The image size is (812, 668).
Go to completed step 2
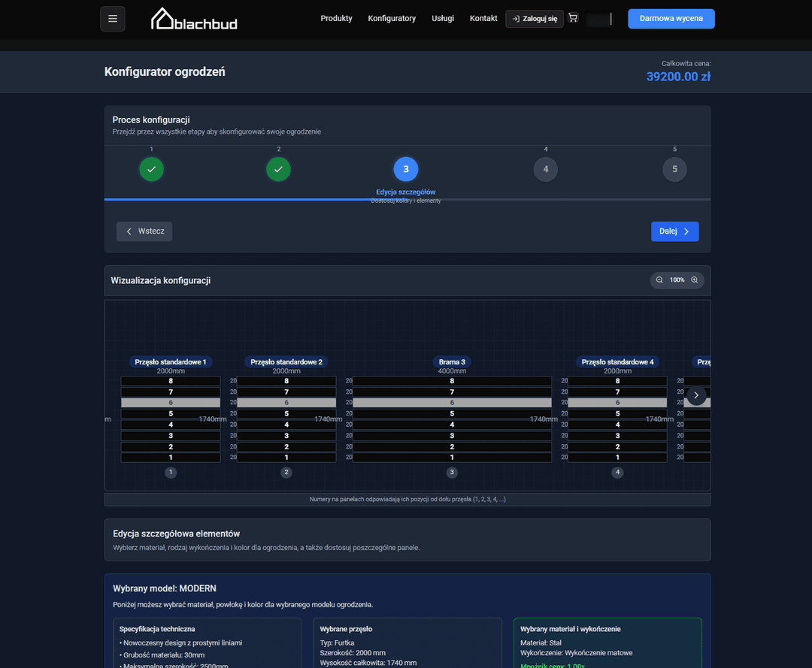click(x=279, y=169)
